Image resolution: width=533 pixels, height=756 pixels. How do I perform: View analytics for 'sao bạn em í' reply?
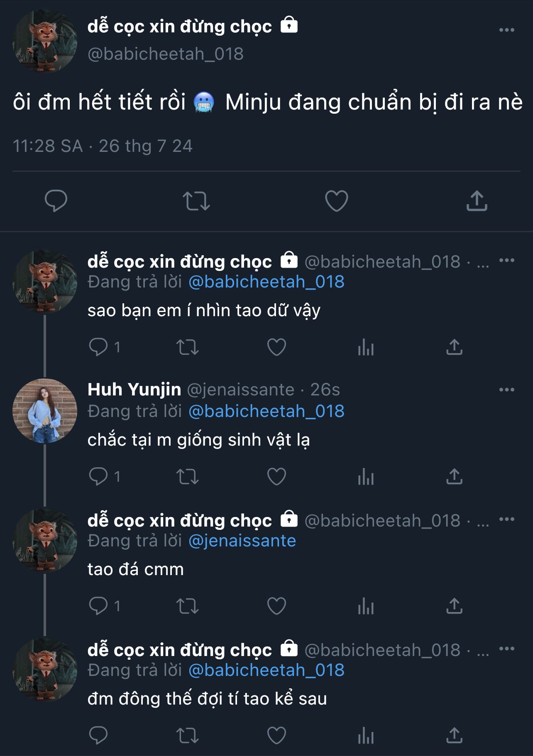(366, 347)
